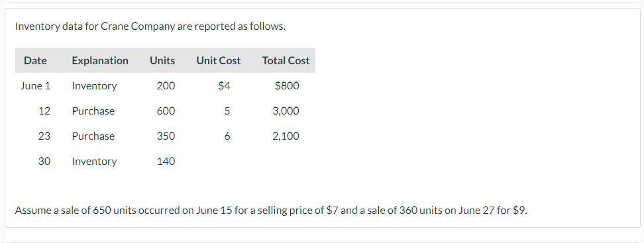The image size is (644, 243).
Task: Select the June 1 date cell
Action: (35, 86)
